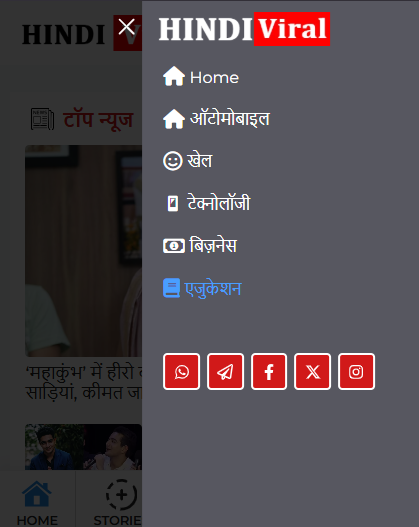Click the book icon beside एजुकेशन
This screenshot has height=527, width=419.
coord(171,288)
